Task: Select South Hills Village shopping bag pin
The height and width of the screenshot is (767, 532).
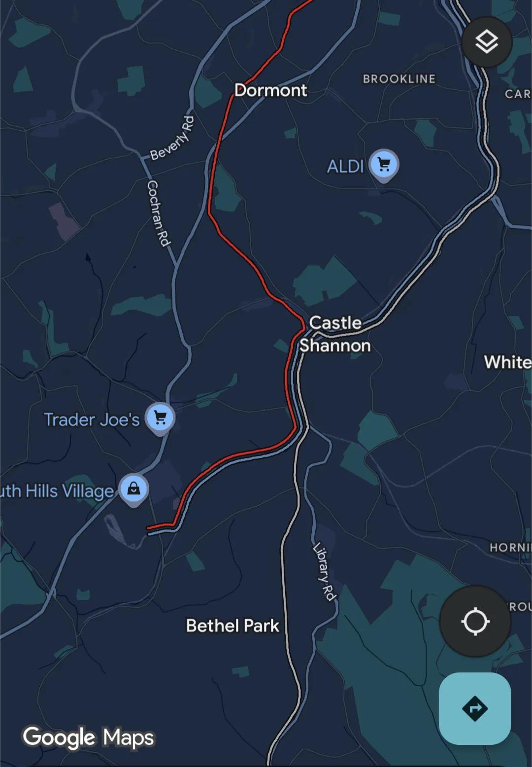Action: coord(133,489)
